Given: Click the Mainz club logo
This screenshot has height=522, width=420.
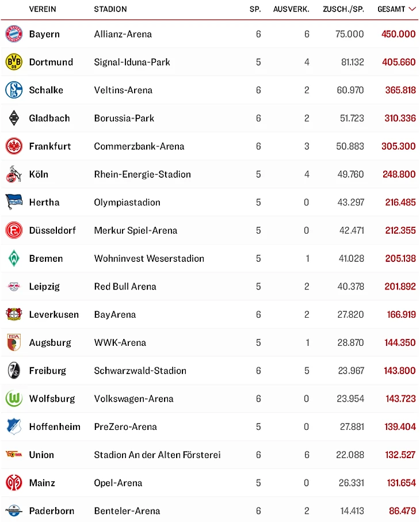Looking at the screenshot, I should pyautogui.click(x=14, y=483).
